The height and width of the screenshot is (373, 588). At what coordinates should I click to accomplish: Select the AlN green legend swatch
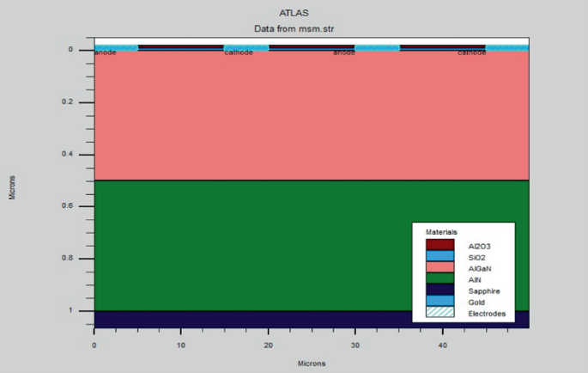click(x=439, y=278)
